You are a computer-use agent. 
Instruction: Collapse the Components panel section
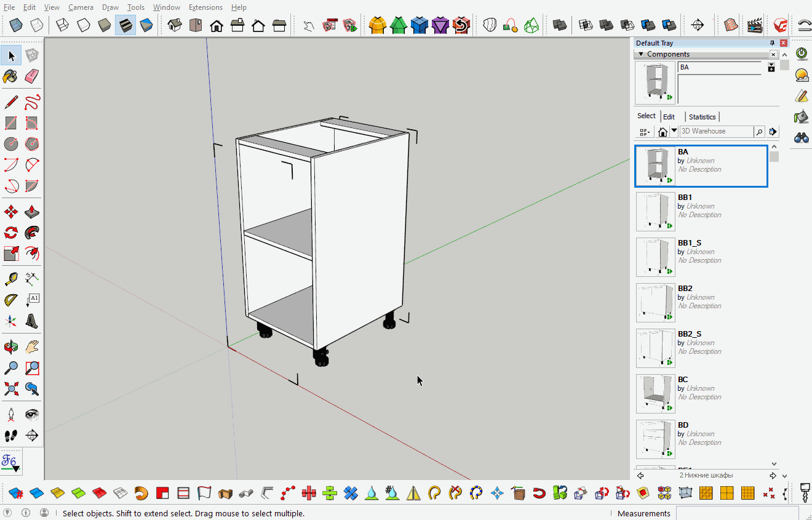[x=641, y=54]
